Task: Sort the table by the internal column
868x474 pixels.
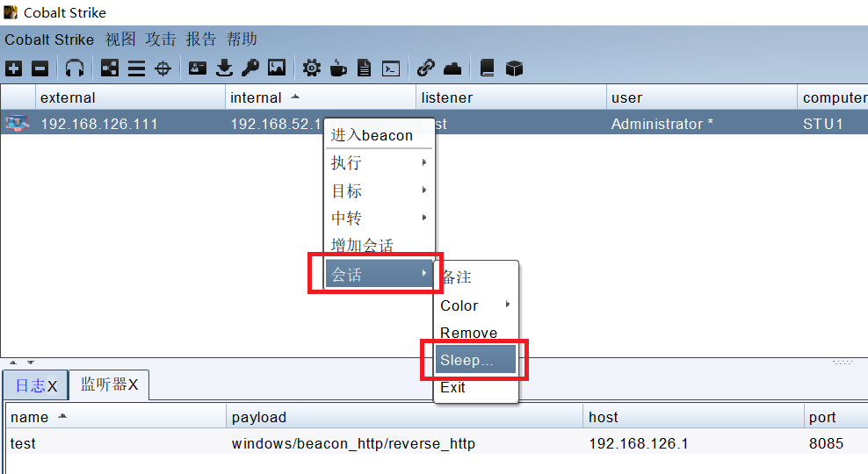Action: click(257, 97)
